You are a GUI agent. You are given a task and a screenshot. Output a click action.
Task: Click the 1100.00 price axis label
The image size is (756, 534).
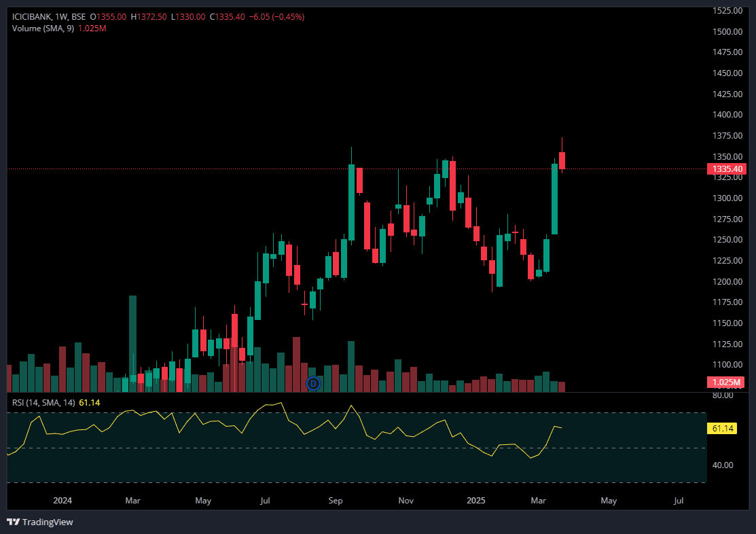(x=727, y=365)
